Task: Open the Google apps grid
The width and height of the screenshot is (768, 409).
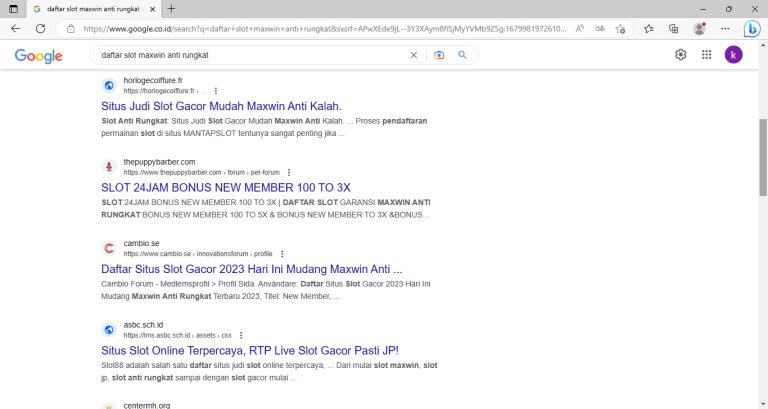Action: [x=706, y=54]
